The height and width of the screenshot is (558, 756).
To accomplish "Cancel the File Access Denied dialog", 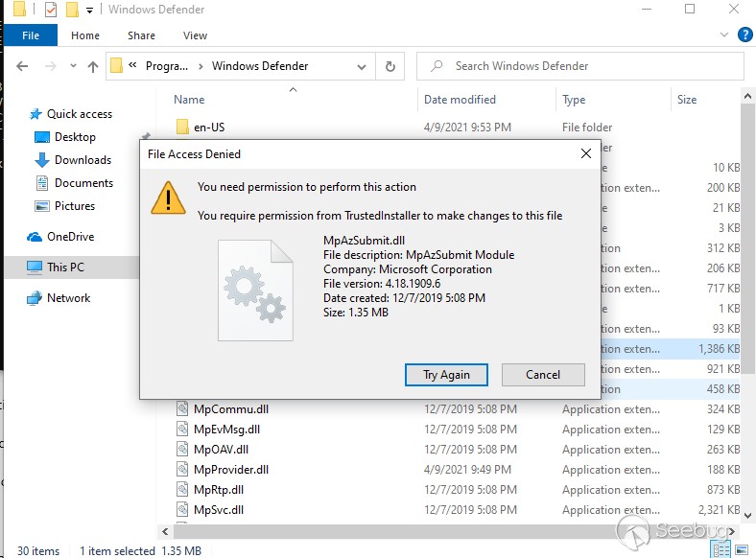I will [543, 374].
